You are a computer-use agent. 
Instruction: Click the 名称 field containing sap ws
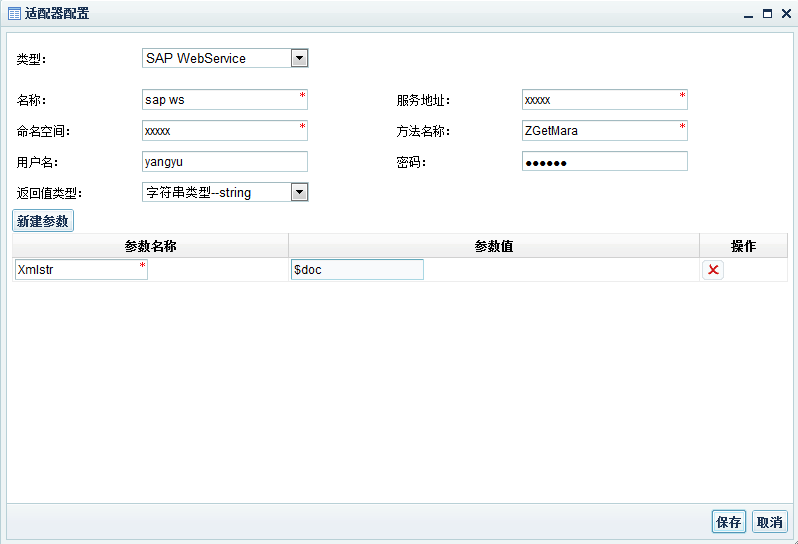click(x=224, y=100)
